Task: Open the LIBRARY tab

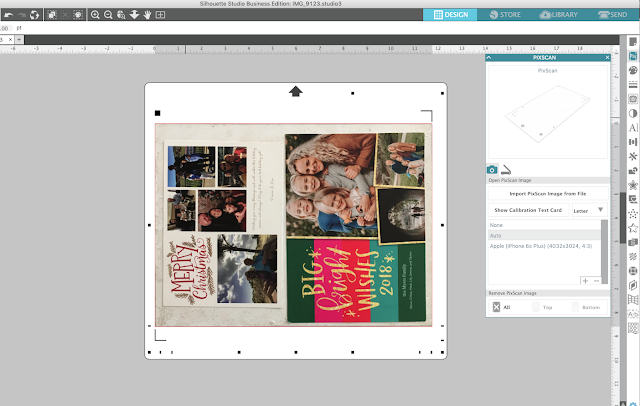Action: point(559,15)
